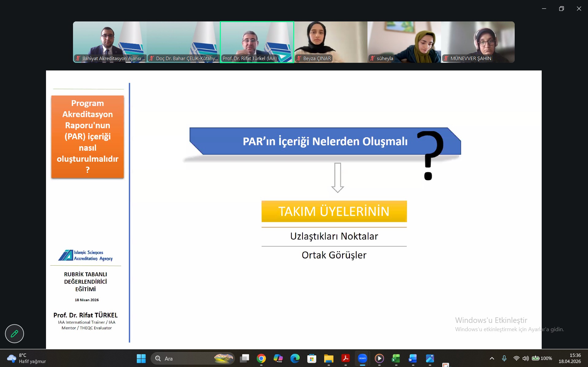This screenshot has width=588, height=367.
Task: Open File Explorer from taskbar
Action: (x=329, y=358)
